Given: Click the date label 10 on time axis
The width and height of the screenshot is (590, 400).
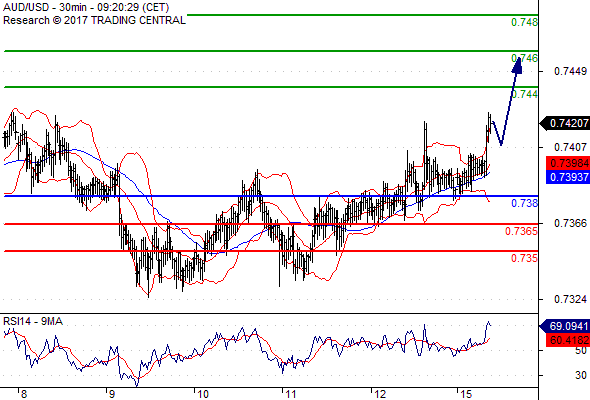Looking at the screenshot, I should (203, 394).
